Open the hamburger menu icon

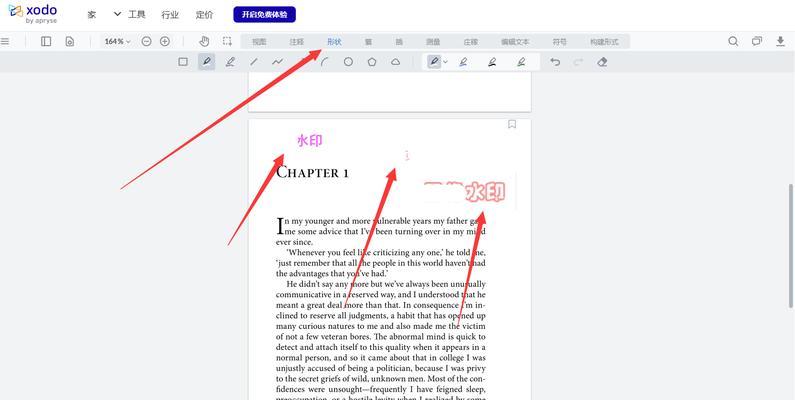click(5, 42)
